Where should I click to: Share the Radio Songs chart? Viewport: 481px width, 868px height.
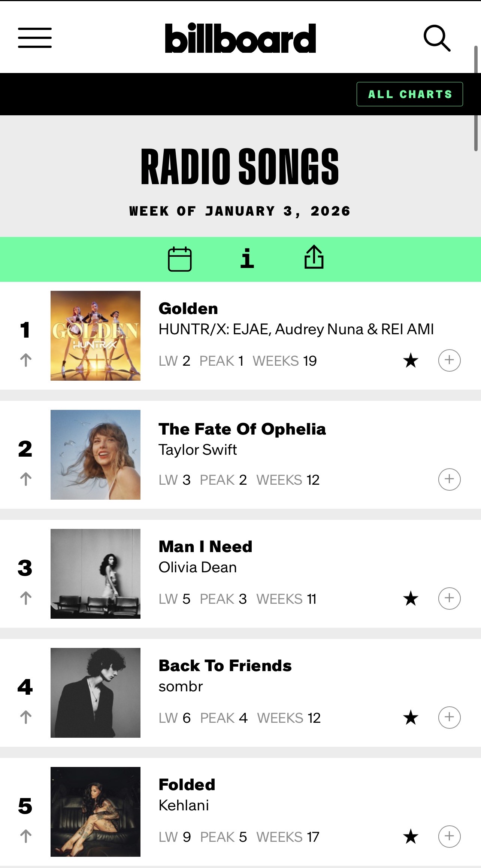point(314,258)
